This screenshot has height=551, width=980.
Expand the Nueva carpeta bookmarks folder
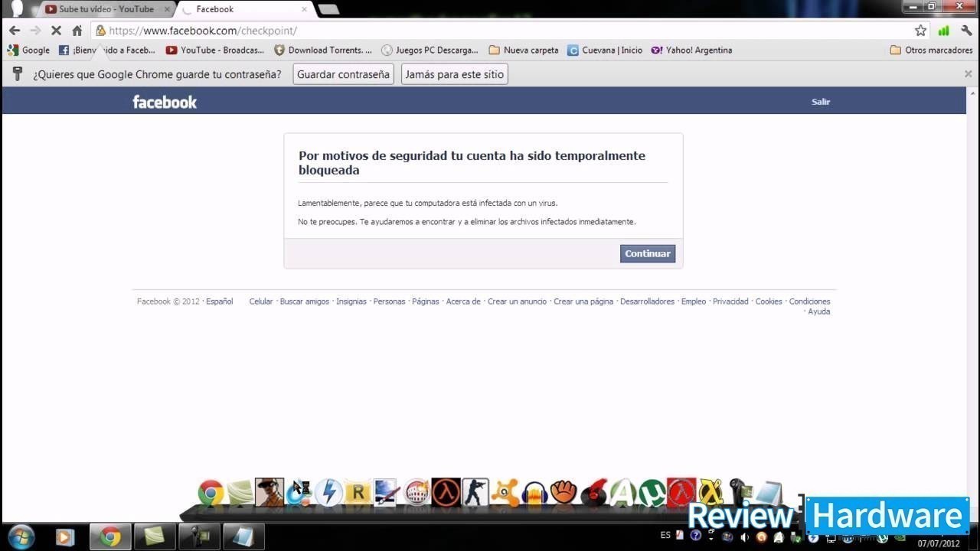(524, 50)
